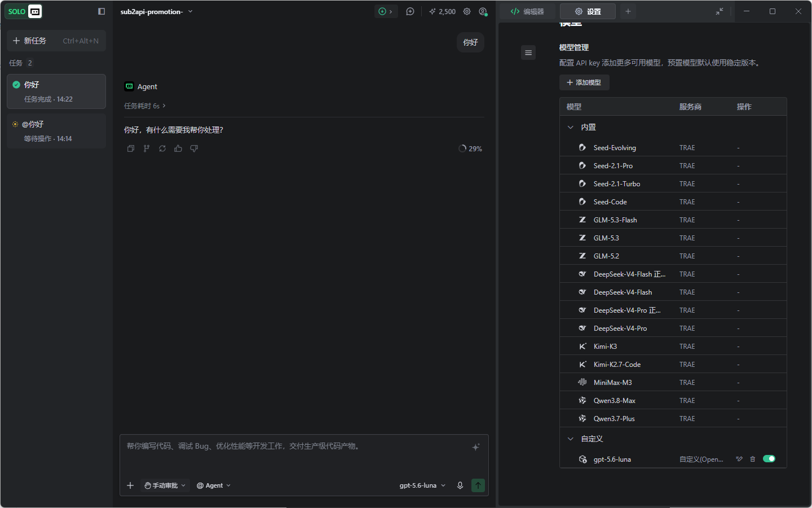
Task: Disable the gpt-5.6-luna model toggle
Action: click(x=769, y=459)
